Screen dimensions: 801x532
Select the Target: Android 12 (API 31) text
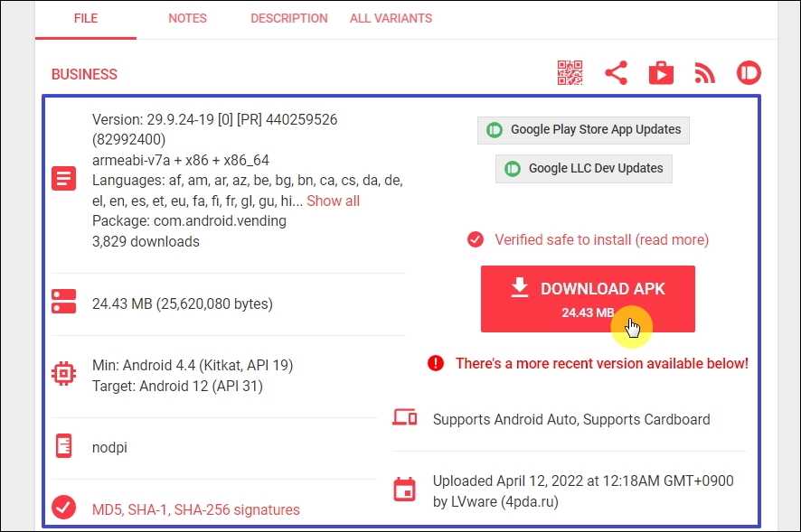177,386
